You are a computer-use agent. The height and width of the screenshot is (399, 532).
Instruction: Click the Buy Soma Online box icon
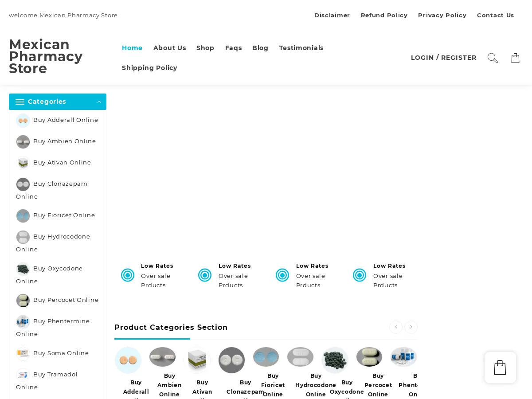pos(23,354)
